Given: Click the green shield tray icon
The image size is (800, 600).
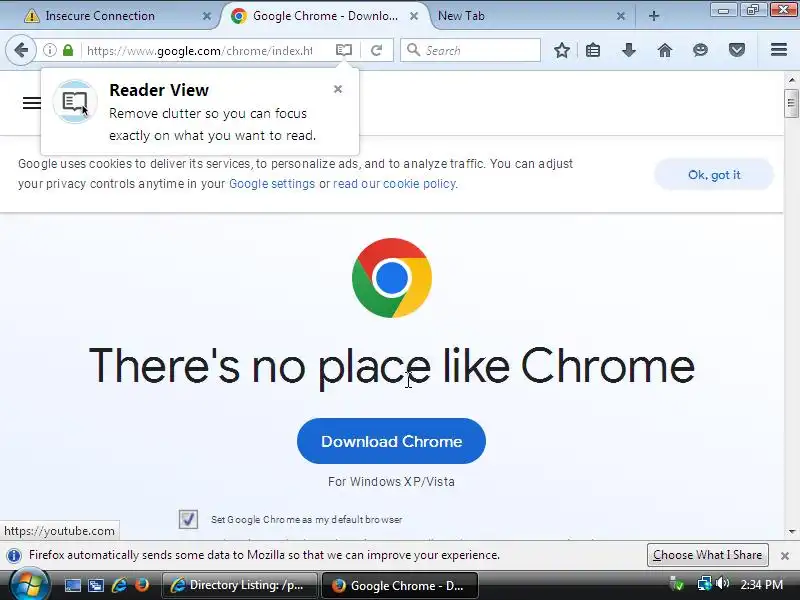Looking at the screenshot, I should [x=677, y=584].
